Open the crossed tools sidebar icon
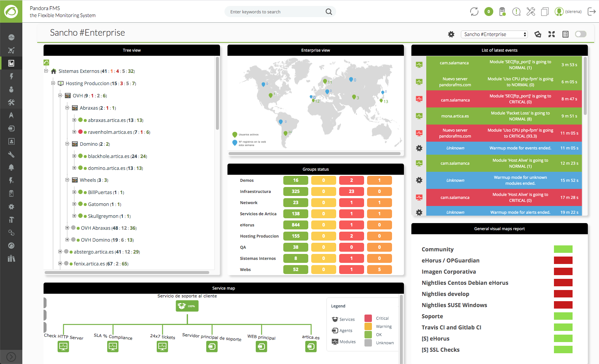This screenshot has width=599, height=364. click(x=11, y=102)
